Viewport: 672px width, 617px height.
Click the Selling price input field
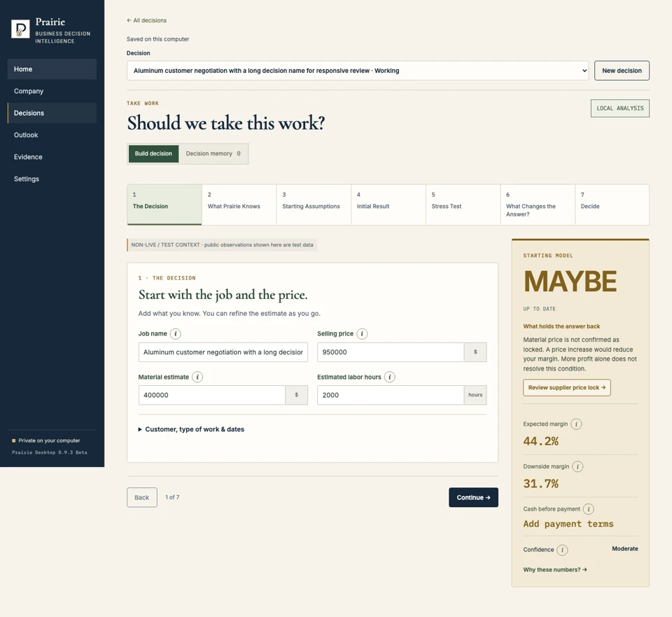[x=391, y=352]
